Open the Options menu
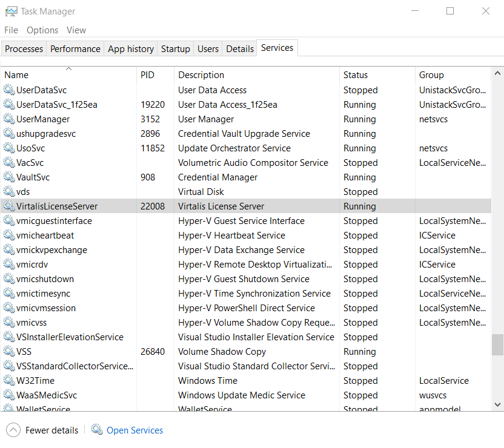 pos(42,30)
